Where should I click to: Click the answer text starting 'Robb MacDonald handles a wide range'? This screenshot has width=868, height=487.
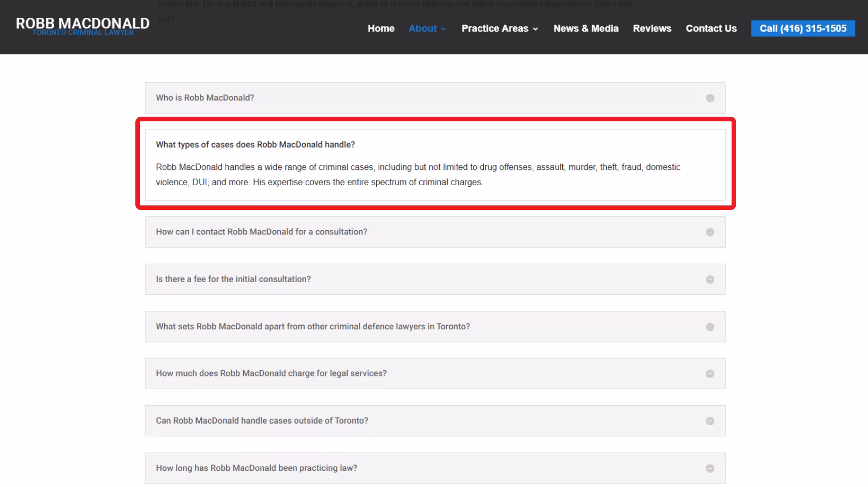pos(418,175)
